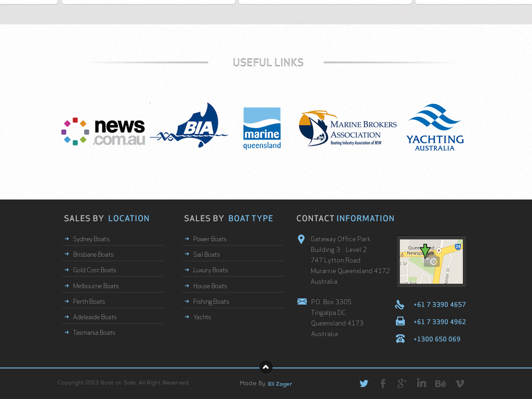This screenshot has width=532, height=399.
Task: Open the Facebook social icon
Action: pyautogui.click(x=383, y=383)
